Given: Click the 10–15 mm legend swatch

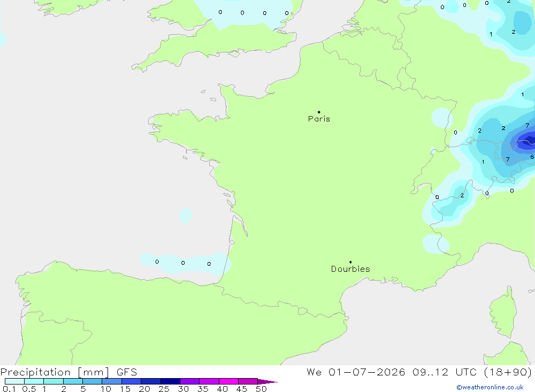Looking at the screenshot, I should pos(112,381).
